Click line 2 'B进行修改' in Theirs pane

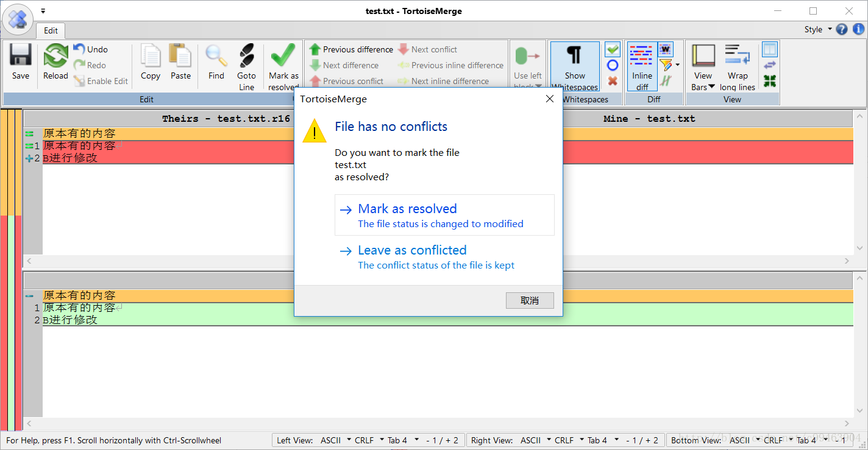pos(70,158)
